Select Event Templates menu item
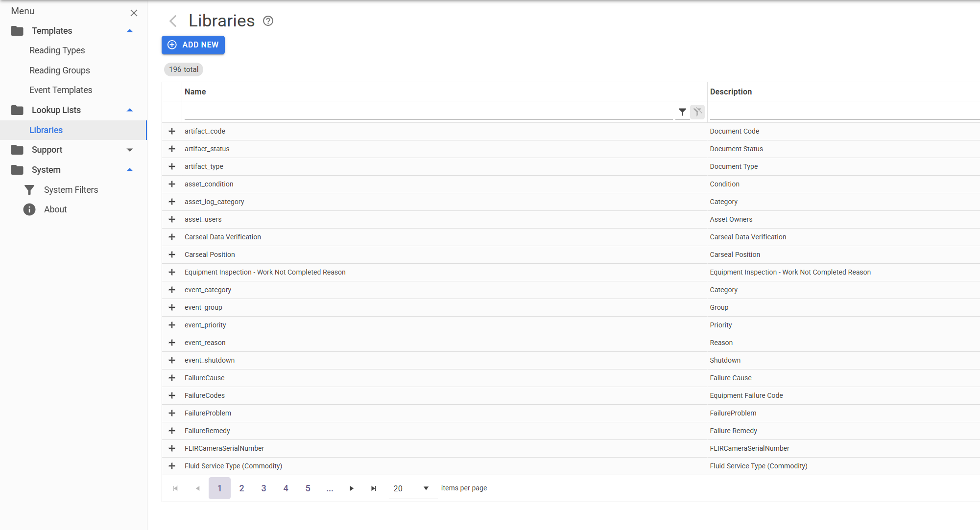This screenshot has width=980, height=530. point(61,90)
